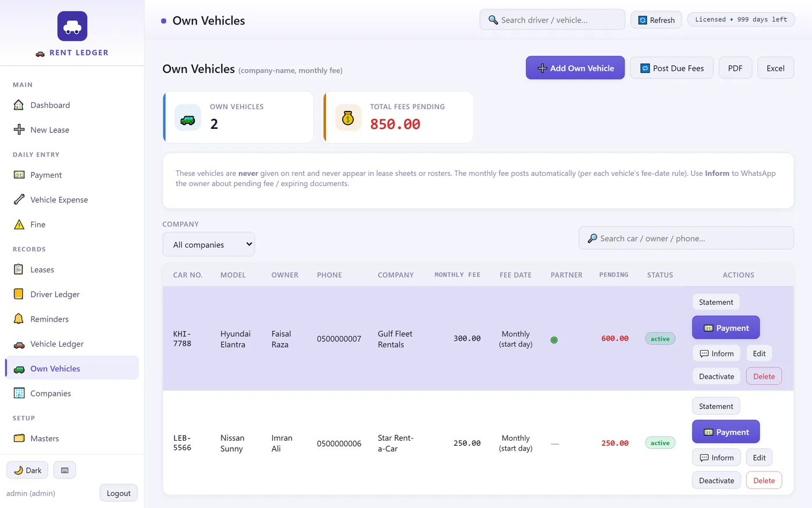
Task: Click the Vehicle Ledger red car icon
Action: click(19, 344)
